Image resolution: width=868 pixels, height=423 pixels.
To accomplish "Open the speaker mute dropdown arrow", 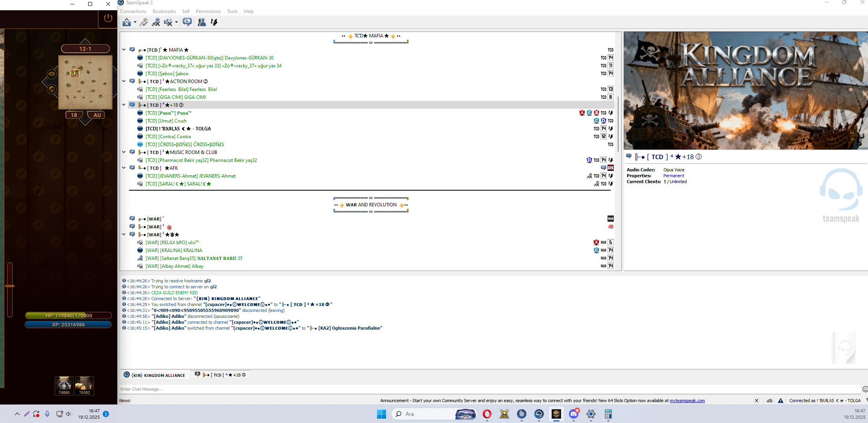I will (176, 22).
